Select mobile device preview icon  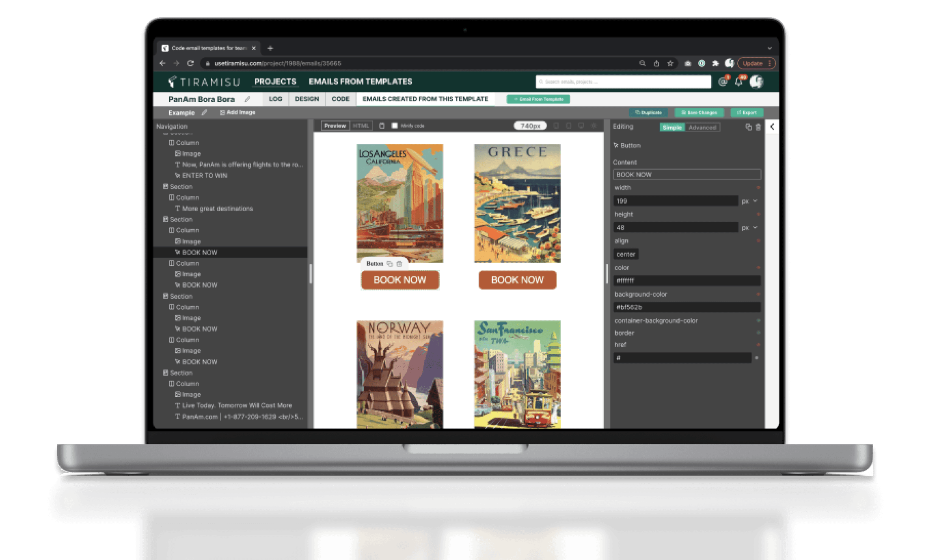click(x=556, y=126)
